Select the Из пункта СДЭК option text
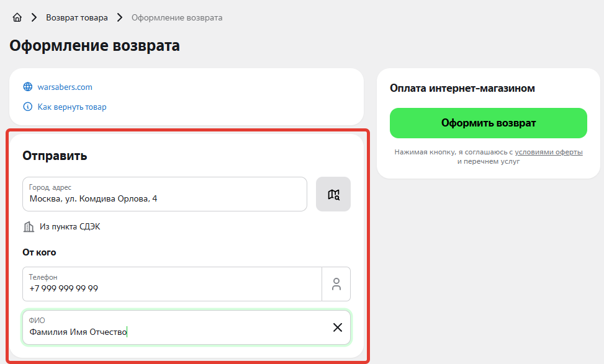 click(x=70, y=227)
